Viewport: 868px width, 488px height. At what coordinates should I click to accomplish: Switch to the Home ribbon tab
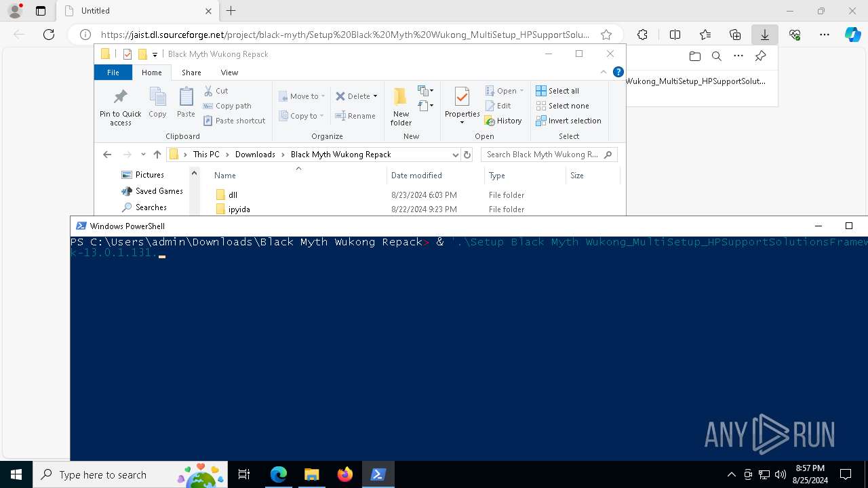pos(151,73)
